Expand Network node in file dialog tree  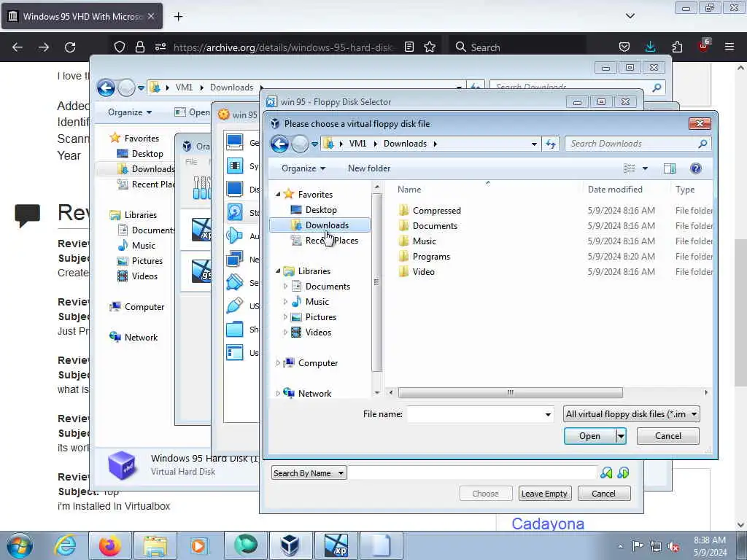coord(278,393)
